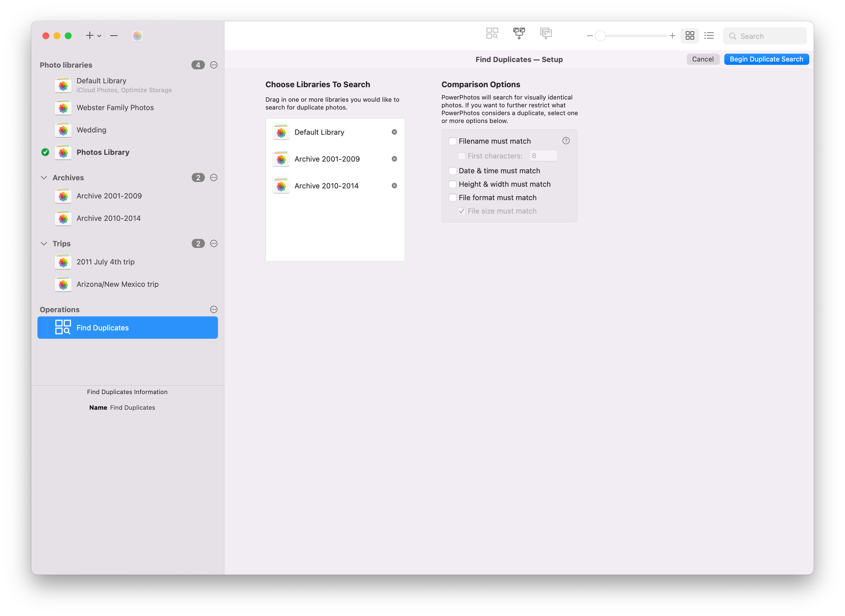
Task: Click the Photo libraries count badge
Action: pos(198,65)
